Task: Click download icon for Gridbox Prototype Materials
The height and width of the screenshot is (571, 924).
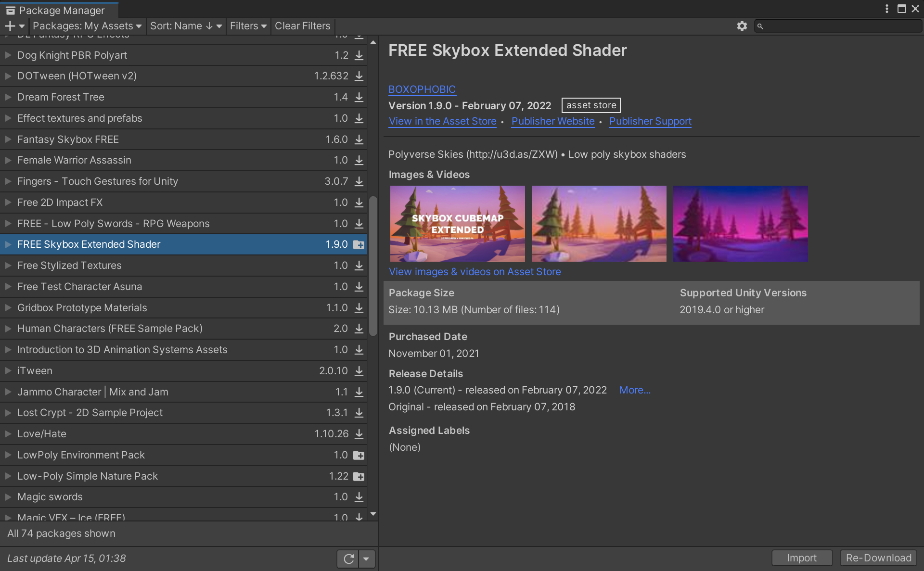Action: (x=359, y=308)
